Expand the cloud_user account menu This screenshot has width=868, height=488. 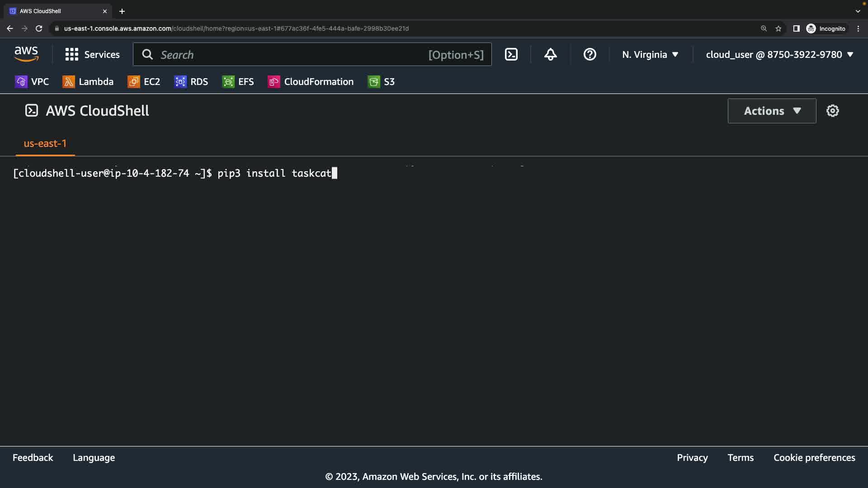click(x=779, y=55)
